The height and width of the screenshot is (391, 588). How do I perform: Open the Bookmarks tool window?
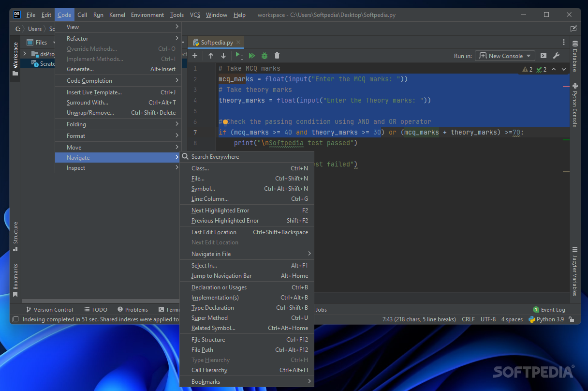click(15, 280)
